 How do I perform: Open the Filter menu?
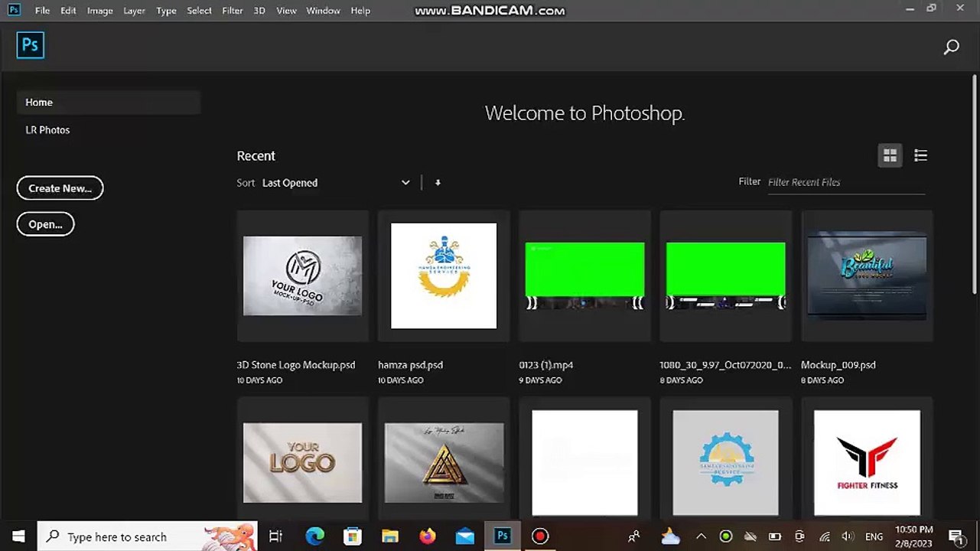click(x=232, y=11)
